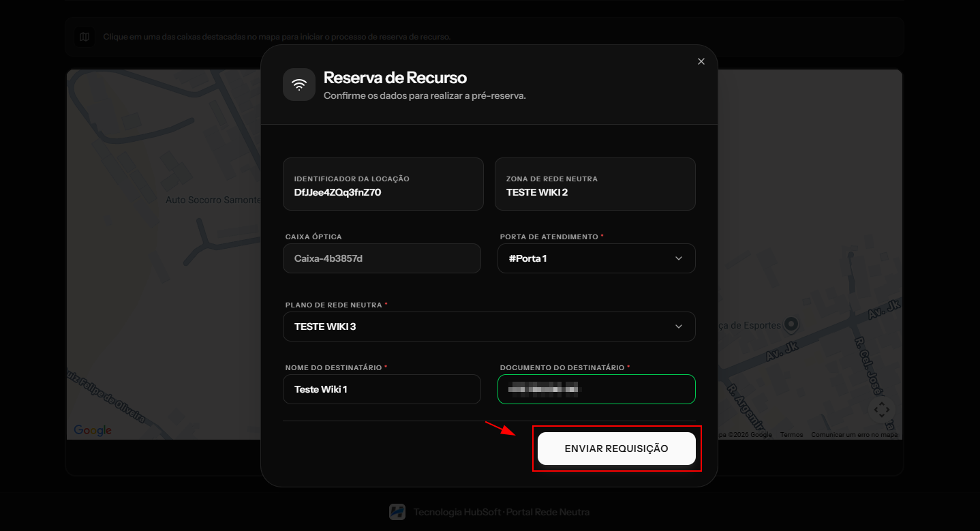This screenshot has width=980, height=531.
Task: Expand the Plano de Rede Neutra chevron
Action: click(678, 327)
